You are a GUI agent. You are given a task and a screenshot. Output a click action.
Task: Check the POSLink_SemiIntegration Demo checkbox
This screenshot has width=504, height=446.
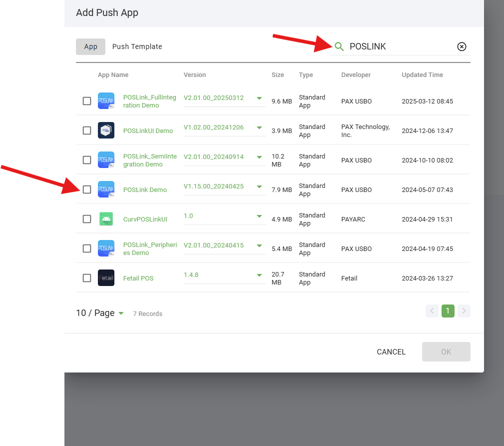click(x=87, y=160)
